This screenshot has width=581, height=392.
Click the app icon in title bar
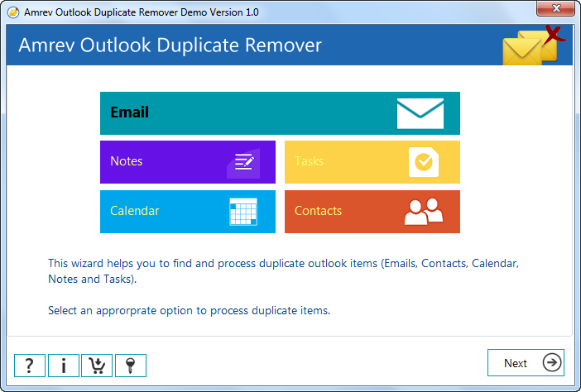(13, 12)
